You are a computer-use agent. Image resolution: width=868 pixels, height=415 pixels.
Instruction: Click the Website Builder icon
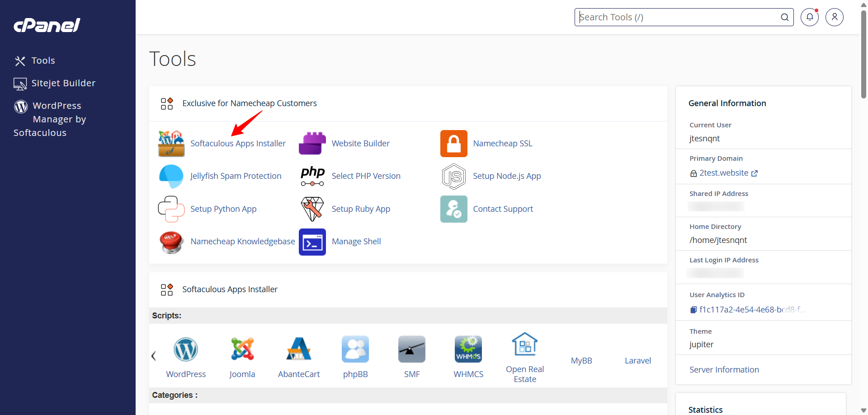(312, 144)
